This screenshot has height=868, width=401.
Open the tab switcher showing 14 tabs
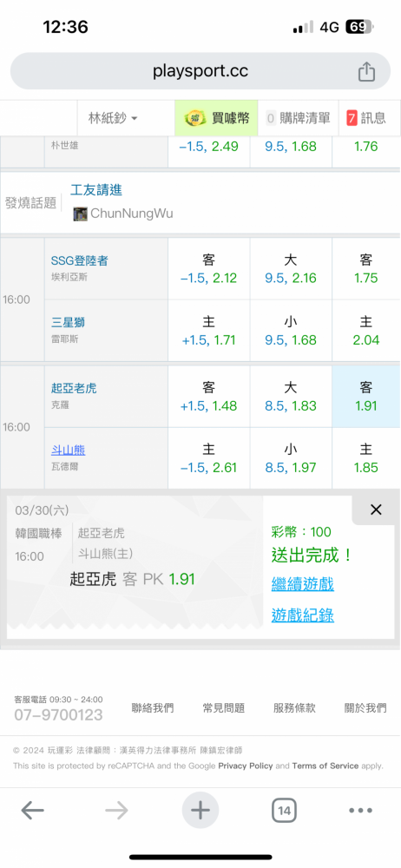(284, 811)
